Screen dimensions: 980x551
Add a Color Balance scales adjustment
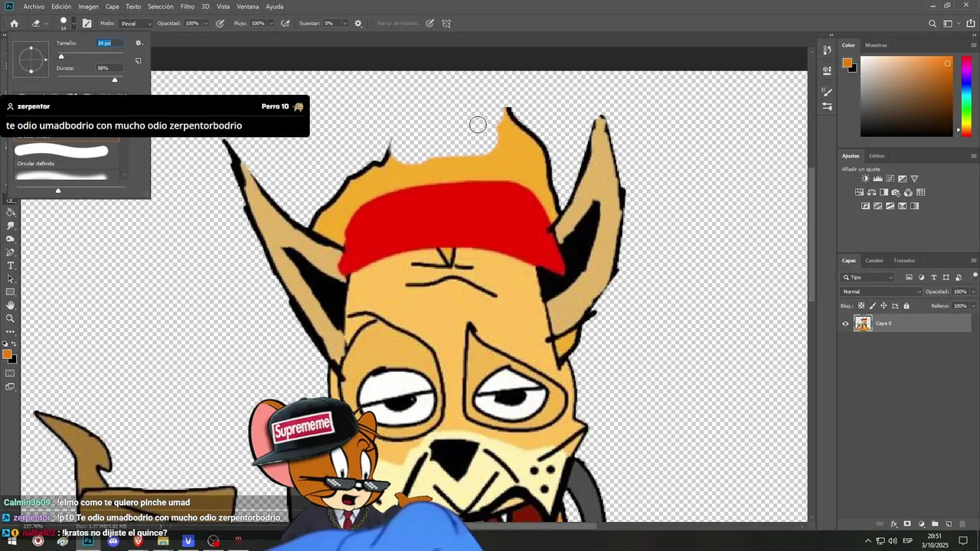(871, 192)
